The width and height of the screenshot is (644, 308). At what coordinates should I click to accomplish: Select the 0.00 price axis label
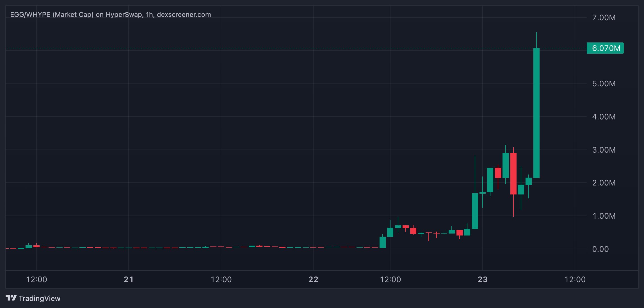point(600,249)
